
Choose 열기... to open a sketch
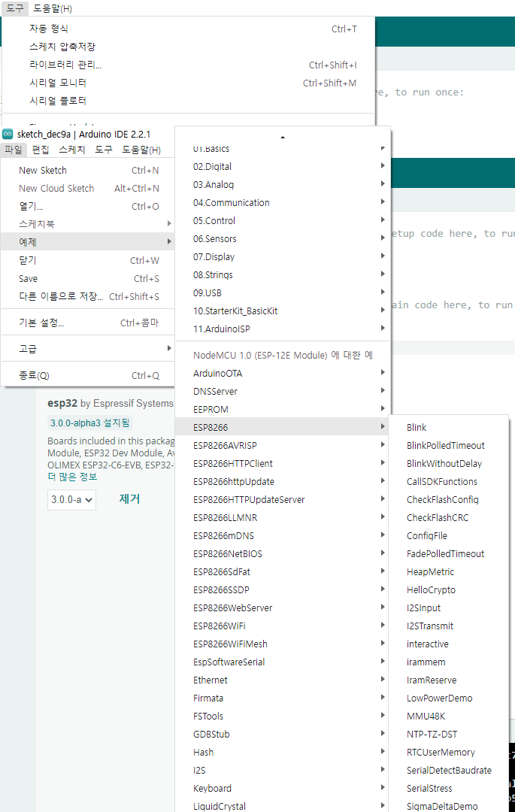[x=88, y=206]
